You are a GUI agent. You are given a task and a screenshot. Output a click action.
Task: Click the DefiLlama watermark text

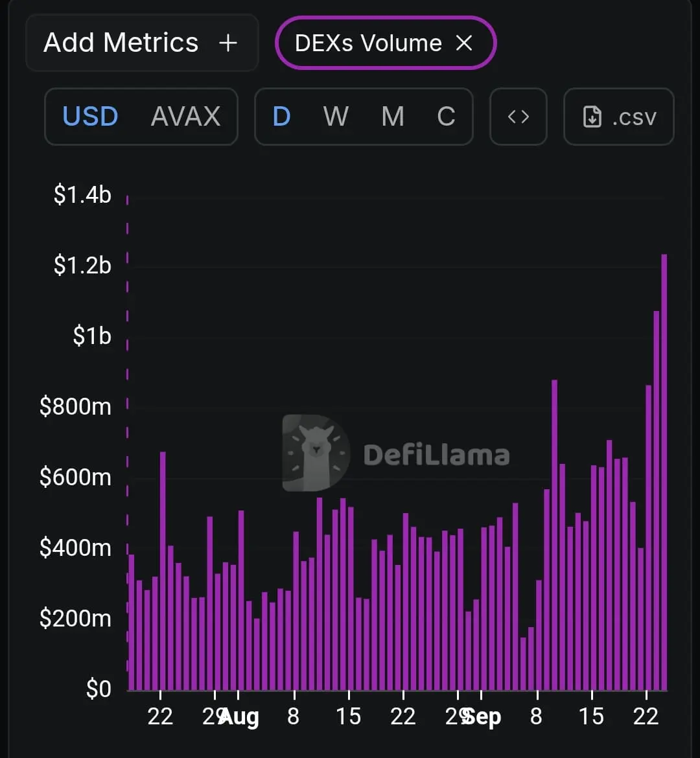coord(436,455)
